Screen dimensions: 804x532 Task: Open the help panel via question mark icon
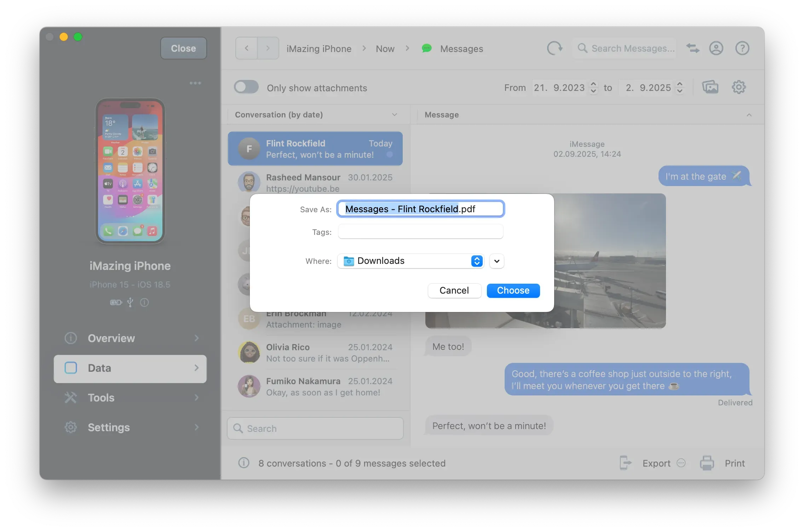pos(742,48)
